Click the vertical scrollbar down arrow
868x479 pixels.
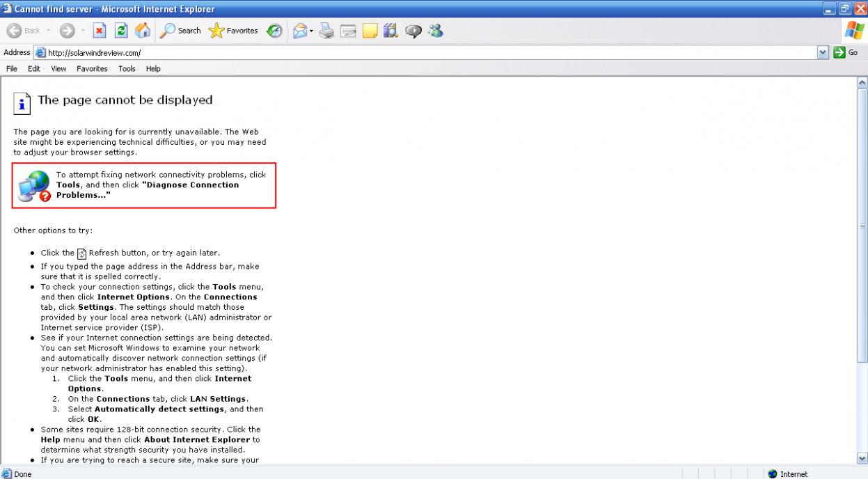tap(862, 458)
